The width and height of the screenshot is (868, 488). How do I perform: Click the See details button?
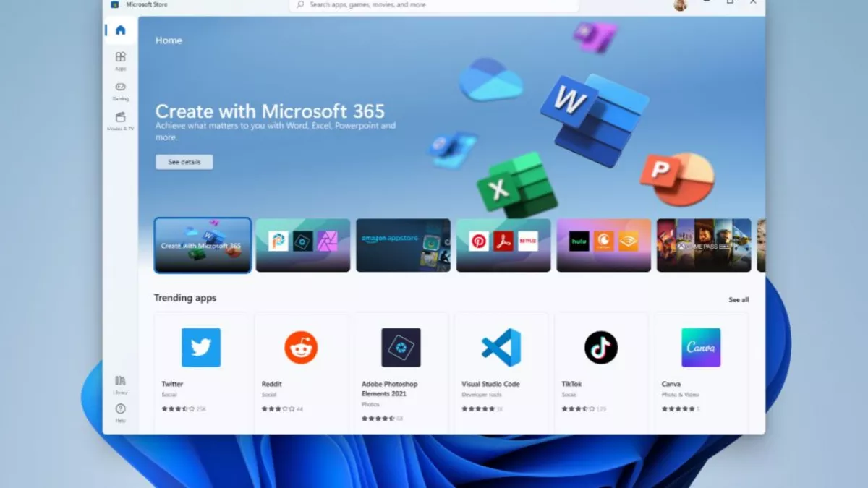coord(184,162)
